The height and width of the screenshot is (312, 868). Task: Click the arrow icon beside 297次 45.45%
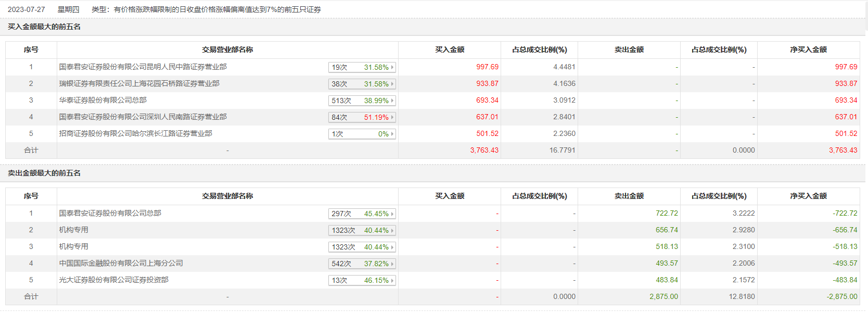pyautogui.click(x=392, y=214)
